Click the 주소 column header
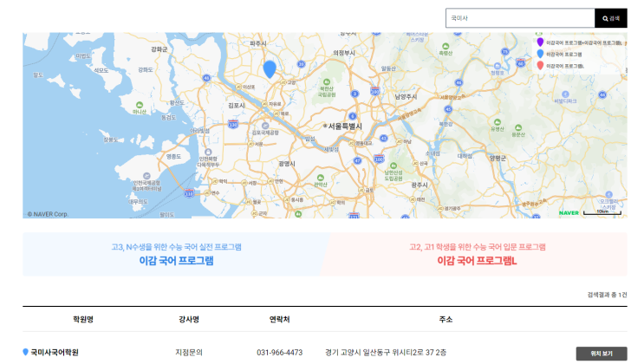 446,319
